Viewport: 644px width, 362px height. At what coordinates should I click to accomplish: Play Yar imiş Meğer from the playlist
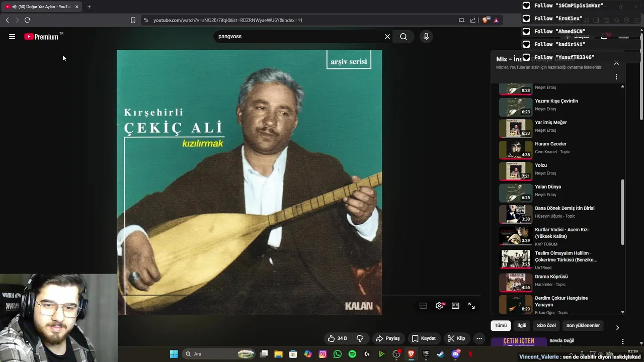click(551, 123)
